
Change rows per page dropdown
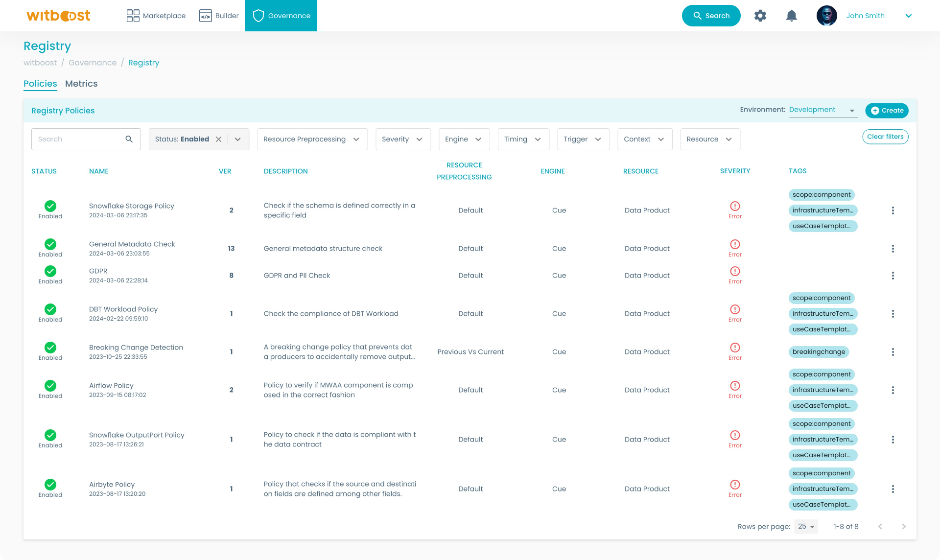coord(805,527)
